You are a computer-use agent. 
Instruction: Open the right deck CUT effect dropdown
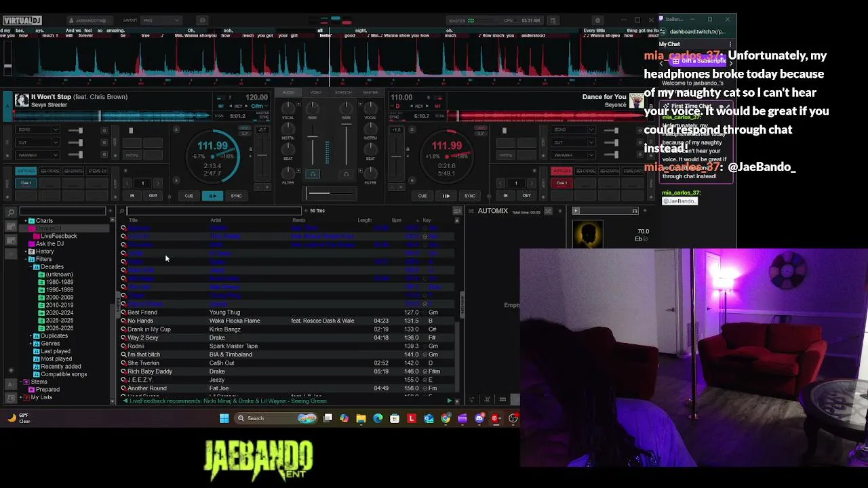[591, 142]
